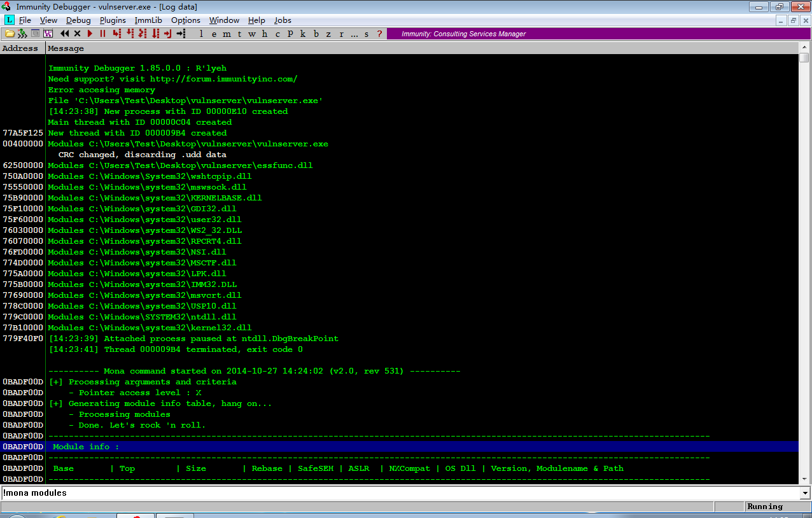Run the program with red play icon

(x=90, y=34)
